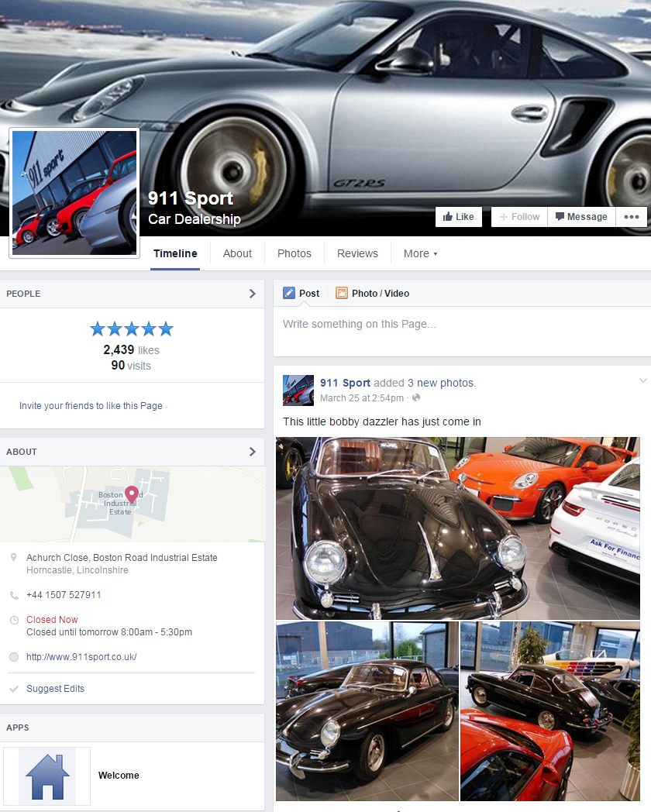Open the About tab
Image resolution: width=651 pixels, height=812 pixels.
click(x=237, y=254)
